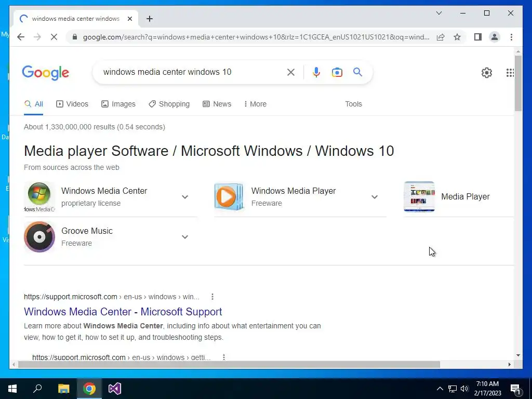Open Google quick settings gear

pyautogui.click(x=486, y=72)
